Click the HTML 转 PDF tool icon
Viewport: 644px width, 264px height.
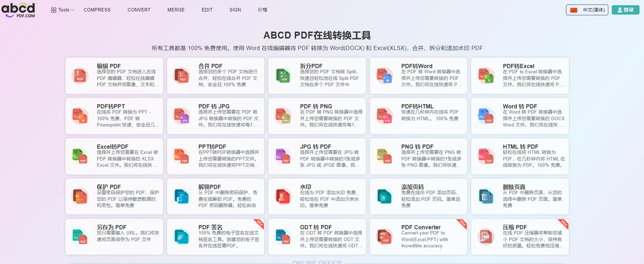(486, 156)
